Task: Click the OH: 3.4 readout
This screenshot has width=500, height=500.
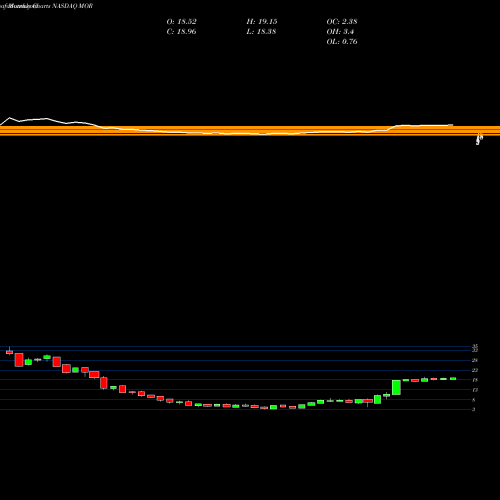Action: [x=340, y=32]
